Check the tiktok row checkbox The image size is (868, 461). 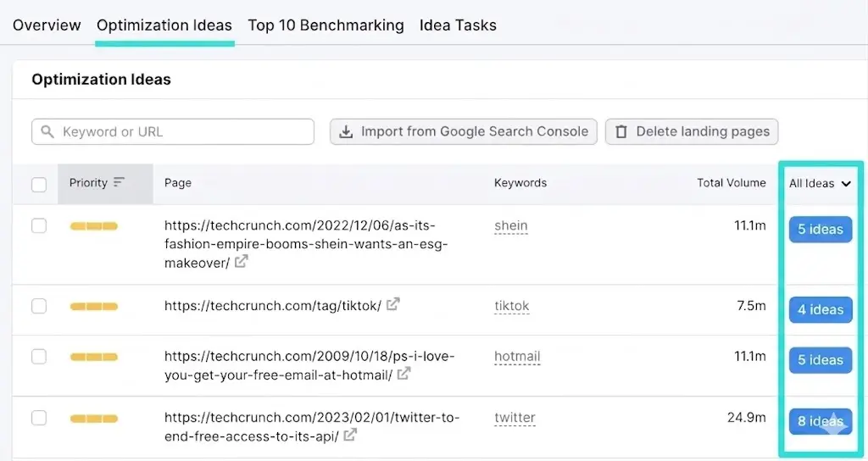pos(39,306)
